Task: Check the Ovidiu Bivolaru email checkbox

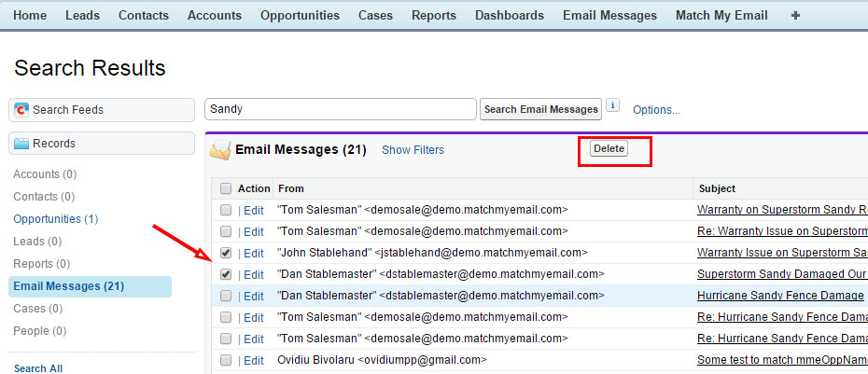Action: point(226,360)
